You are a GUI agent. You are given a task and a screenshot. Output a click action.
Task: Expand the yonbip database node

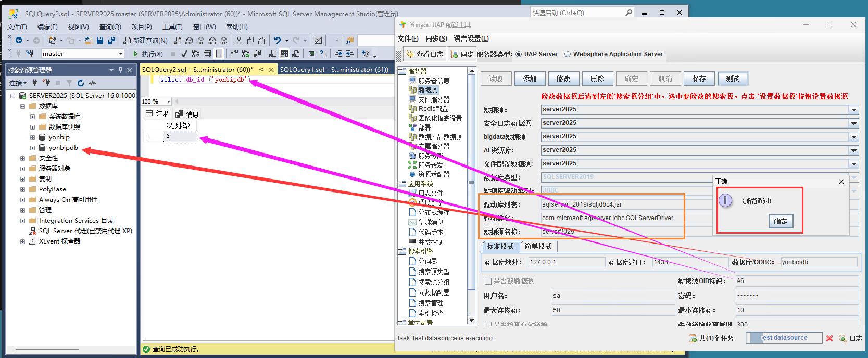point(32,137)
